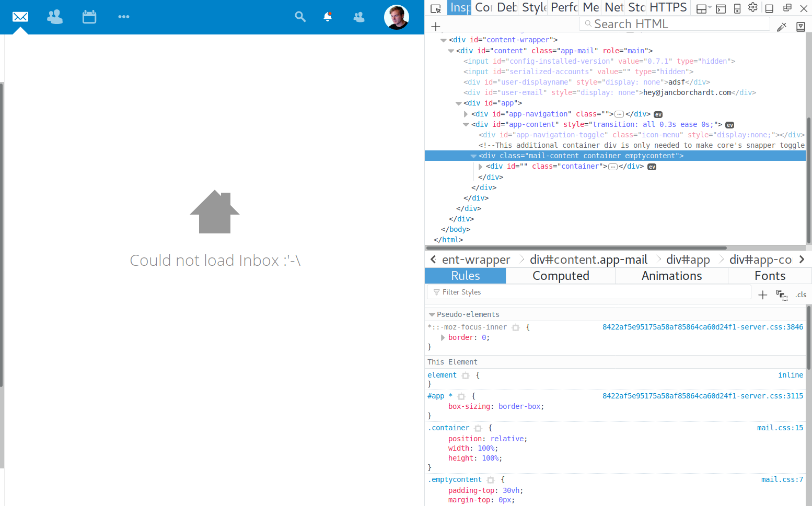Open the server.css:3115 source link
This screenshot has height=506, width=812.
[x=703, y=396]
